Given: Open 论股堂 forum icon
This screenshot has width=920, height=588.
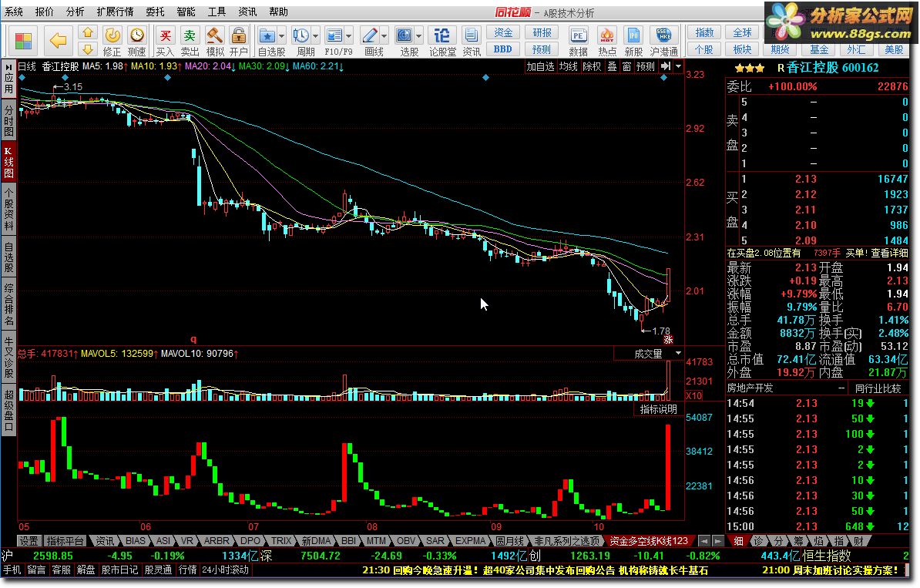Looking at the screenshot, I should pyautogui.click(x=442, y=42).
